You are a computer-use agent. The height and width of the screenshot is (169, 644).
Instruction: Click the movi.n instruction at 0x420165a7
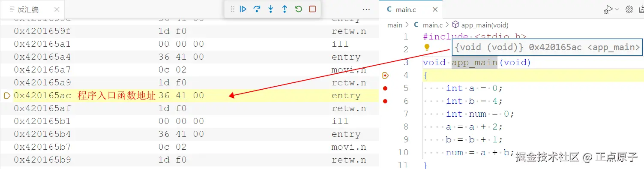pos(349,70)
